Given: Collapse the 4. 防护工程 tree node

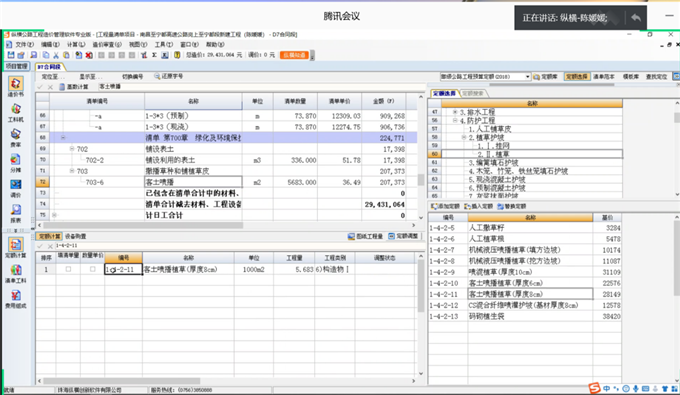Looking at the screenshot, I should 455,121.
